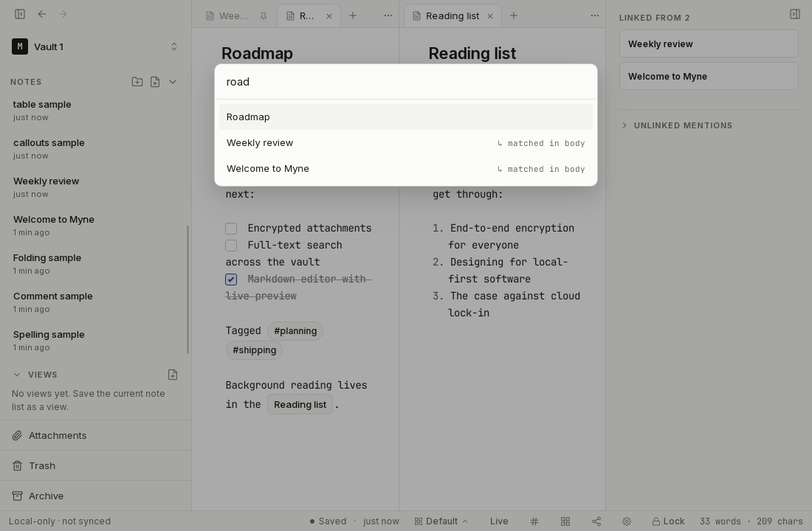Expand the Notes header chevron menu
812x531 pixels.
pyautogui.click(x=173, y=82)
